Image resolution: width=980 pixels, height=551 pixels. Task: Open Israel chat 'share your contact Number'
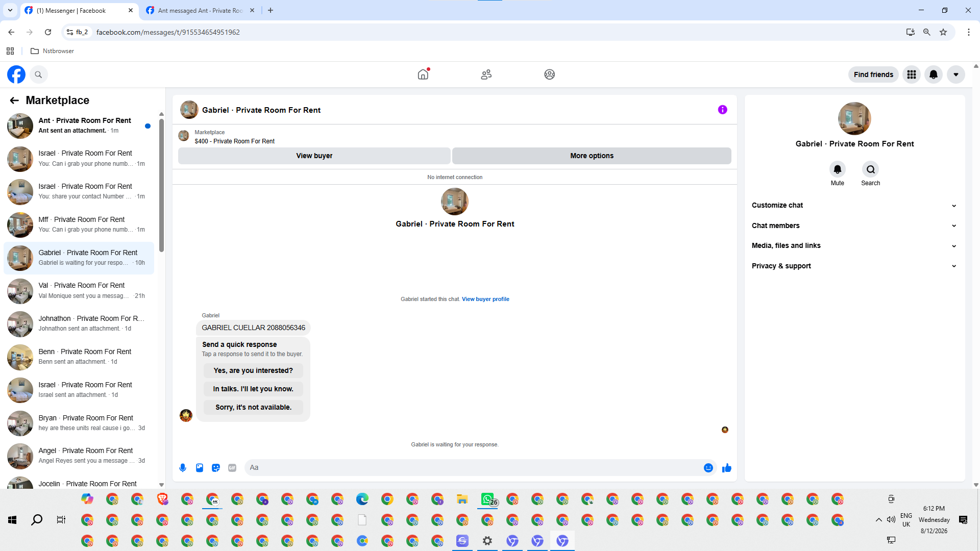(x=79, y=191)
